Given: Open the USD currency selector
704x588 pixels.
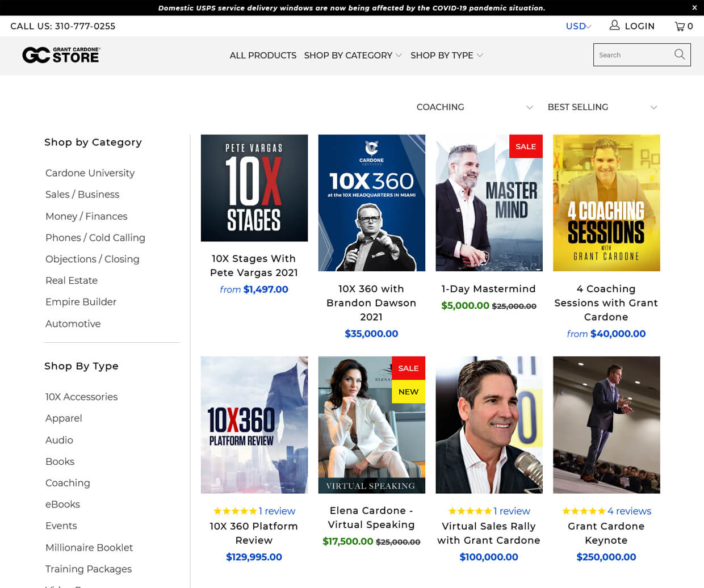Looking at the screenshot, I should click(x=579, y=26).
